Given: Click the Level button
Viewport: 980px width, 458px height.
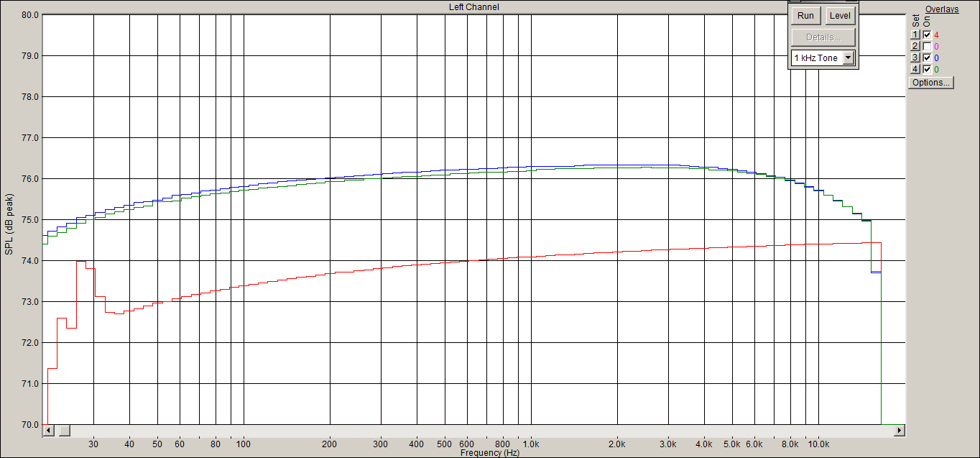Looking at the screenshot, I should coord(840,16).
